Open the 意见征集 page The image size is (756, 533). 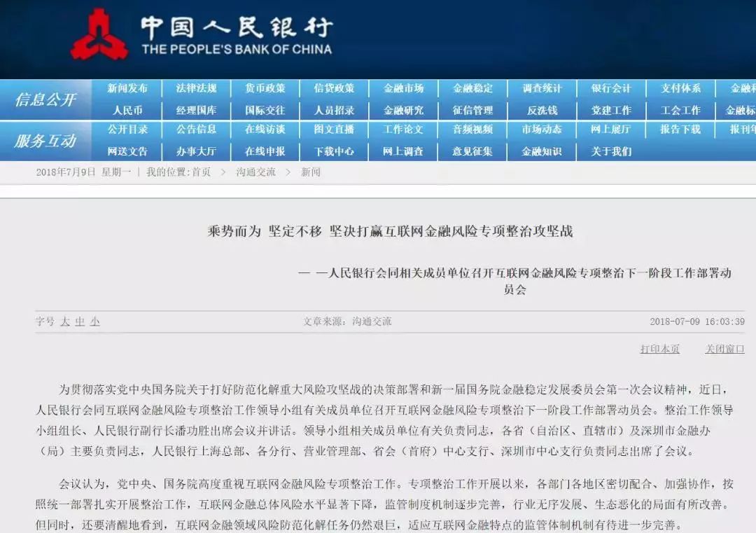[x=472, y=151]
